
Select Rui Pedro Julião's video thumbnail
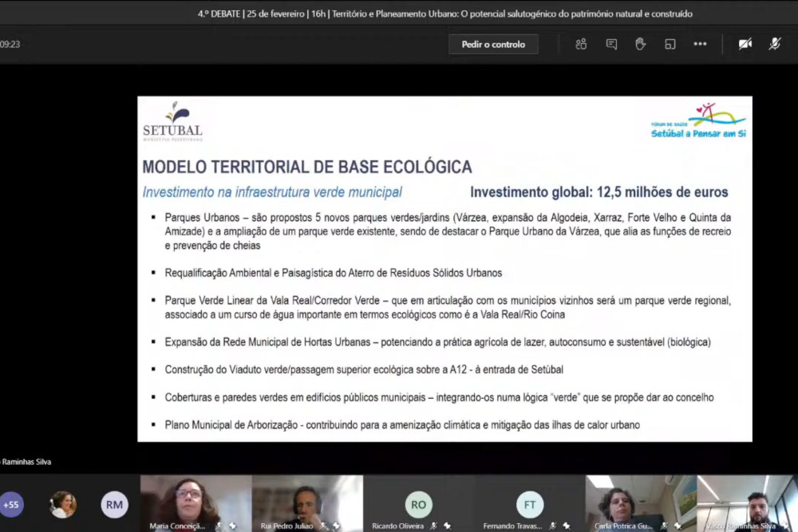click(307, 499)
